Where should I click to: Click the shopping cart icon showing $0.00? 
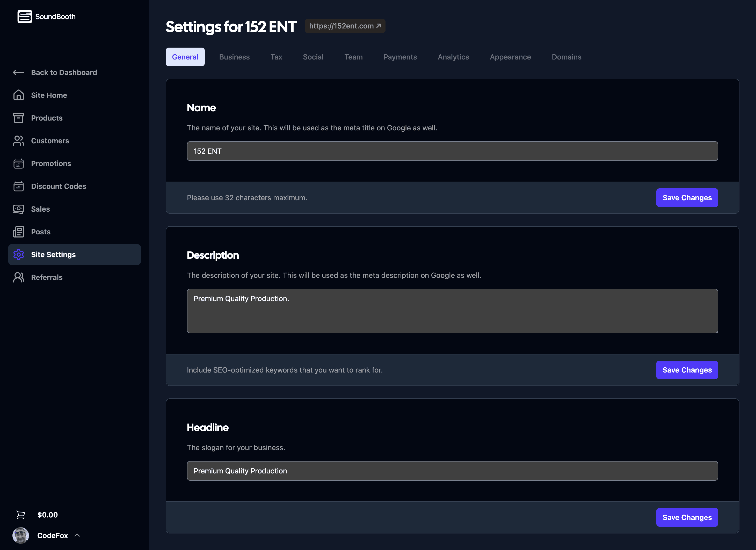tap(21, 514)
